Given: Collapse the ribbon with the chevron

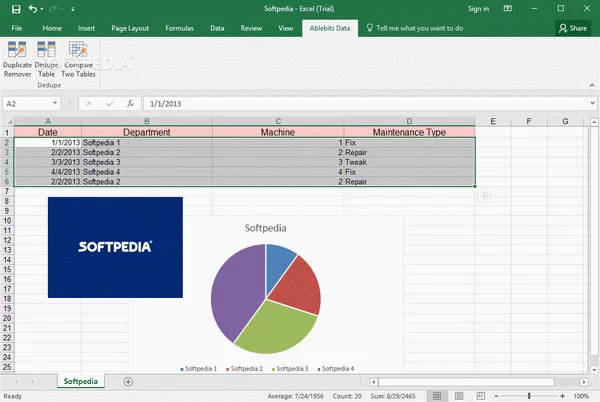Looking at the screenshot, I should pyautogui.click(x=592, y=85).
